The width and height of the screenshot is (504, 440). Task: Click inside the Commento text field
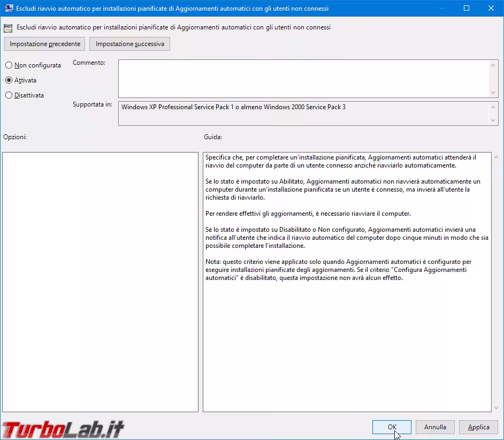pyautogui.click(x=300, y=78)
